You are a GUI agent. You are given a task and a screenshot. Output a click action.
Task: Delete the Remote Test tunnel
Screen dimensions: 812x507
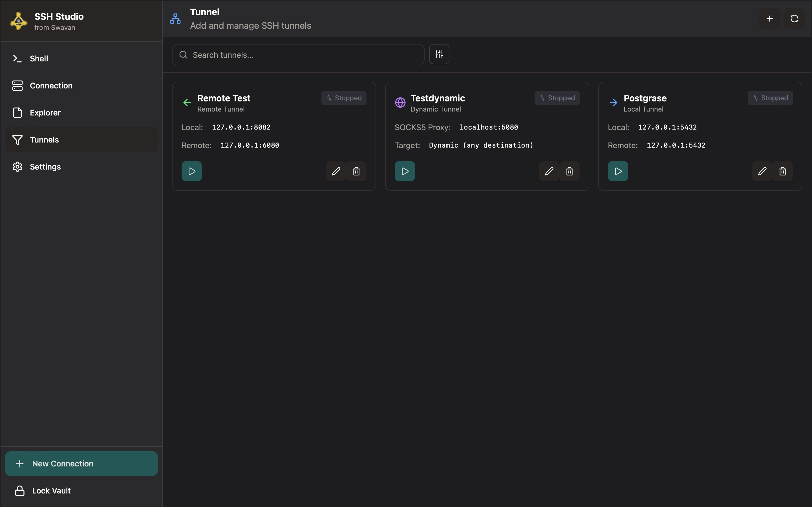[x=356, y=171]
